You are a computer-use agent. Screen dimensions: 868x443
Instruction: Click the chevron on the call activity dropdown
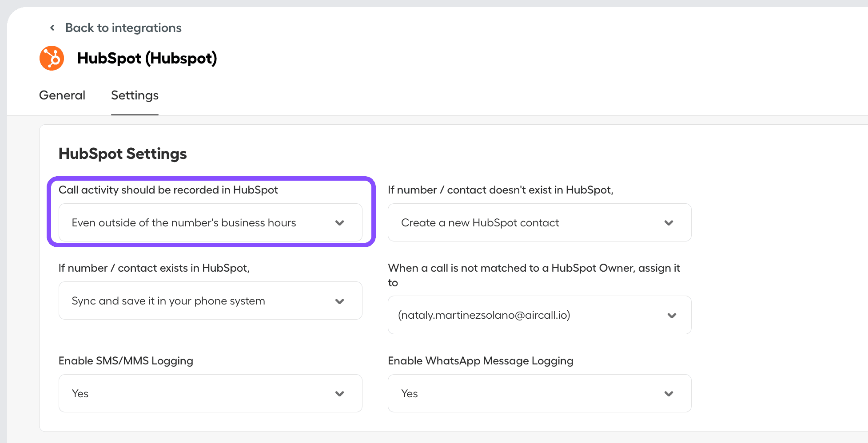tap(339, 222)
